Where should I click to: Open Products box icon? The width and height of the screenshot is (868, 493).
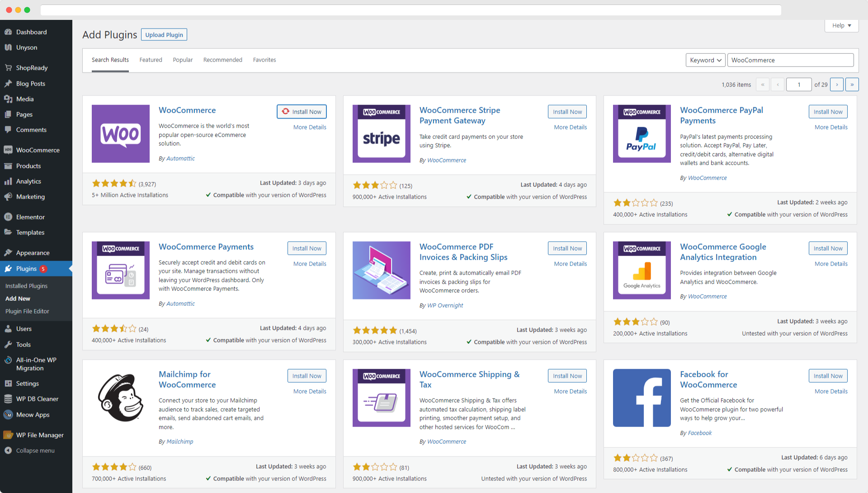[8, 166]
